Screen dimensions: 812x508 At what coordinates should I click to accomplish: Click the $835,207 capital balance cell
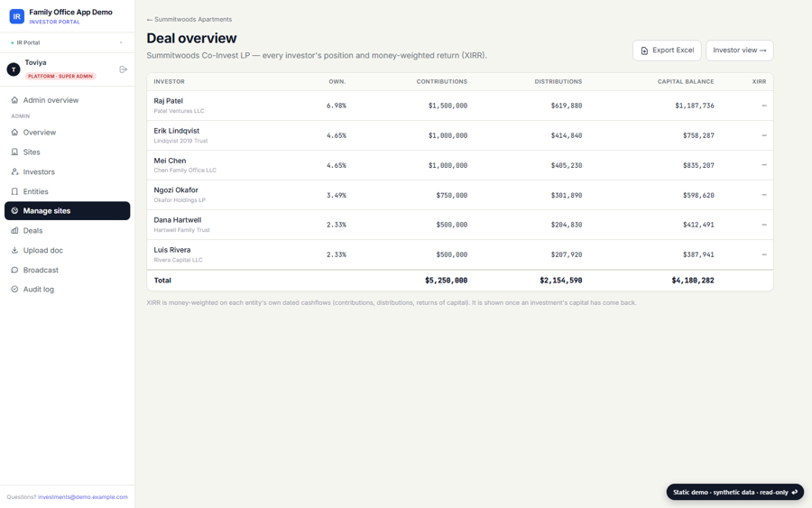(x=698, y=165)
